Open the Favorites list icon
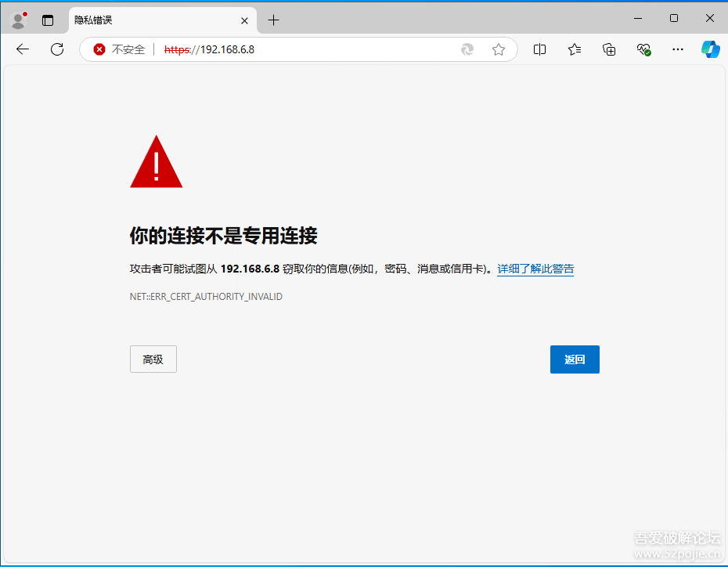Screen dimensions: 728x567 point(575,49)
